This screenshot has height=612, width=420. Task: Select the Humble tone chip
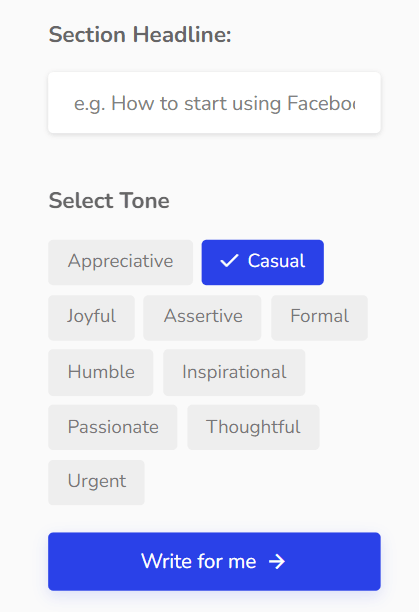101,373
